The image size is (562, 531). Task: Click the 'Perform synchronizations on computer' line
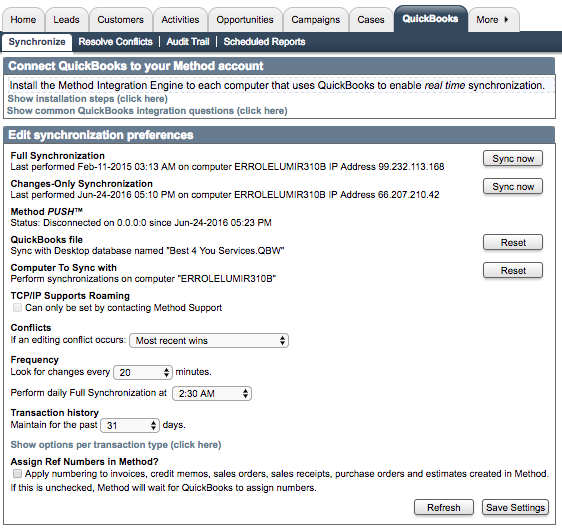click(143, 279)
